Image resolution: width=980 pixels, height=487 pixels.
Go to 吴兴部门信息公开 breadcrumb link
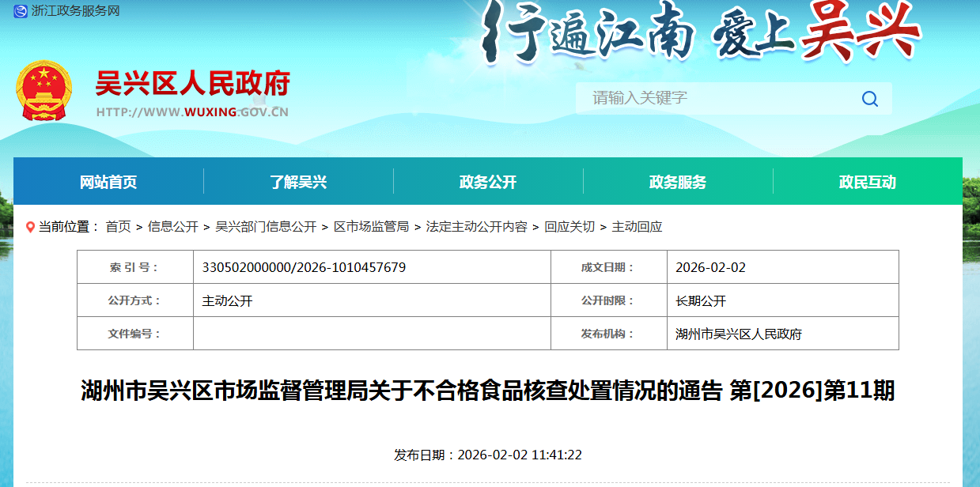[266, 227]
